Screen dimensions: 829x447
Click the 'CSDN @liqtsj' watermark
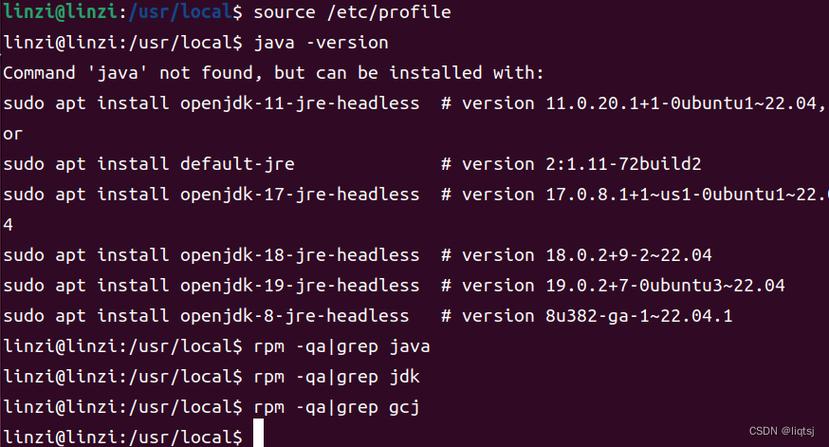coord(781,431)
